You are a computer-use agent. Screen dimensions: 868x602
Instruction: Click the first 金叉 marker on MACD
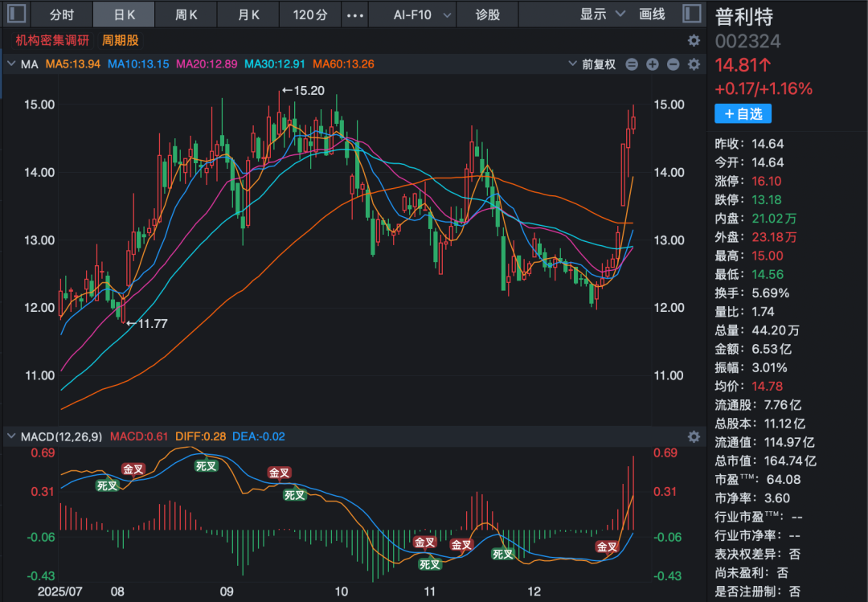(x=133, y=469)
